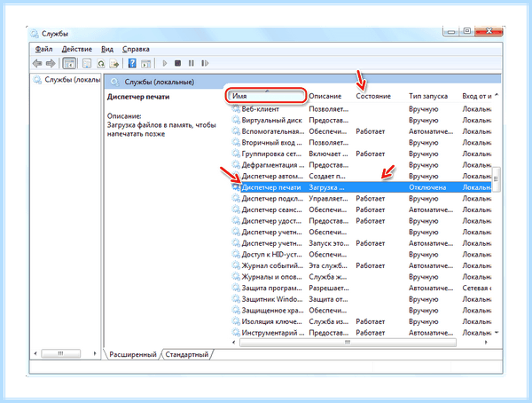Sort by the Состояние column header
The height and width of the screenshot is (403, 532).
pos(373,96)
